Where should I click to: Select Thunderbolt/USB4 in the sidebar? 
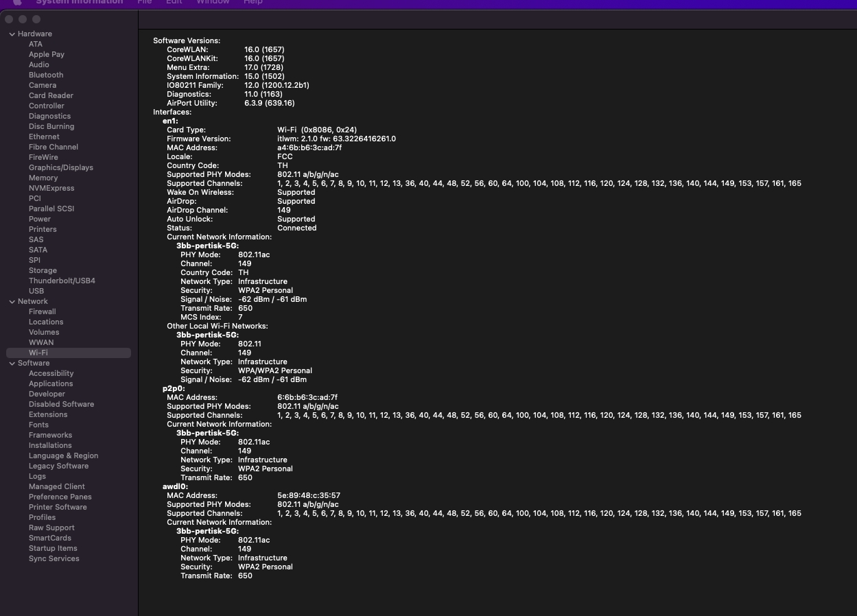[62, 281]
